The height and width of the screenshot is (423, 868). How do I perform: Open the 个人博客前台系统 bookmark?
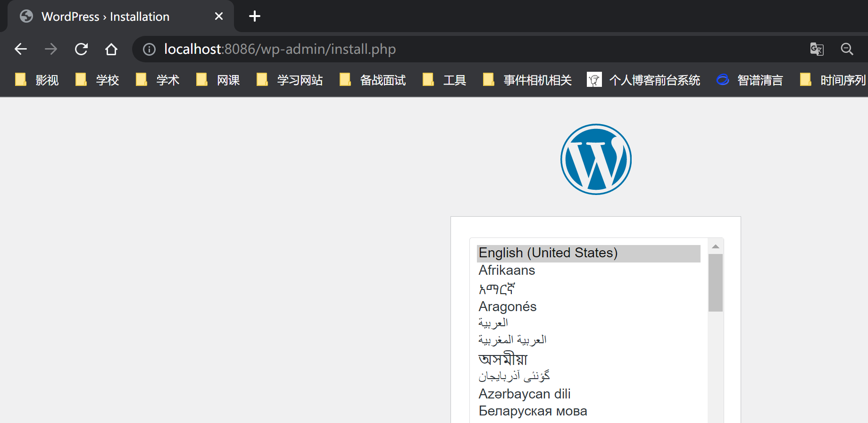(644, 80)
